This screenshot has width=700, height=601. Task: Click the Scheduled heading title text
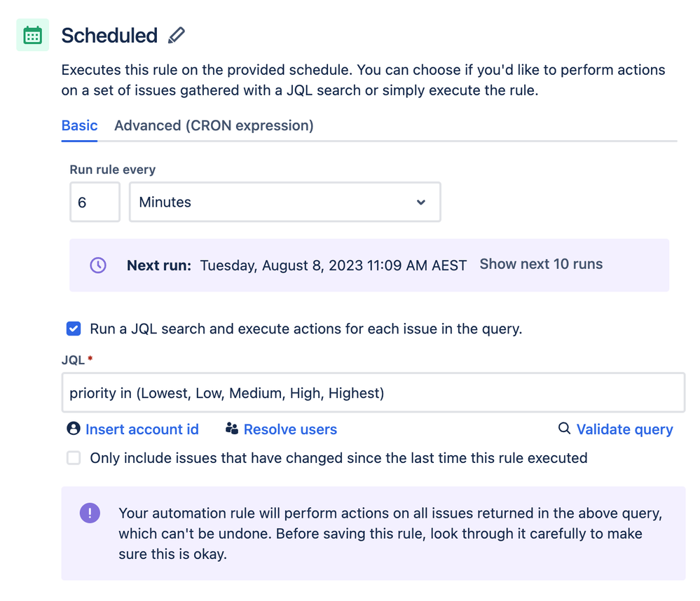[x=109, y=36]
